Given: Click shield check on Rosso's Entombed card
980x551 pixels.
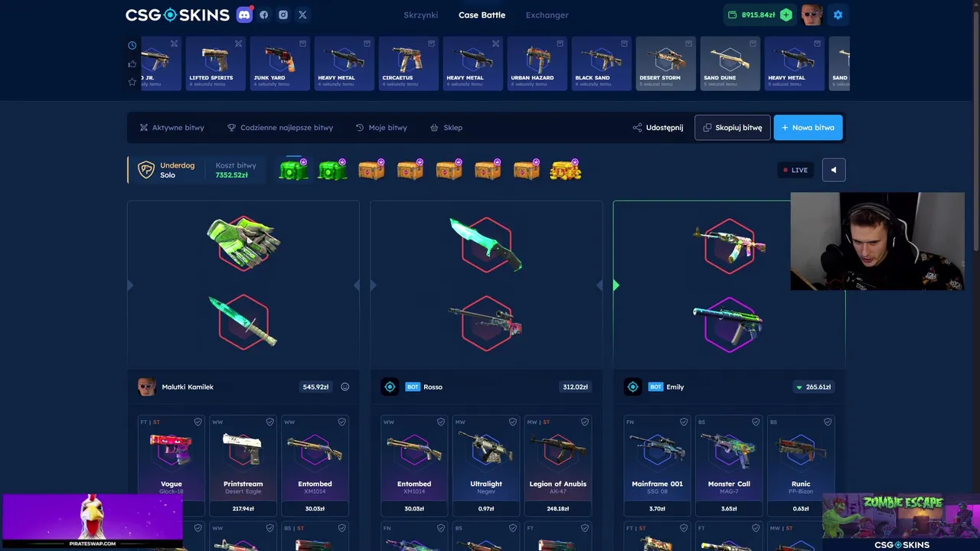Looking at the screenshot, I should [440, 422].
